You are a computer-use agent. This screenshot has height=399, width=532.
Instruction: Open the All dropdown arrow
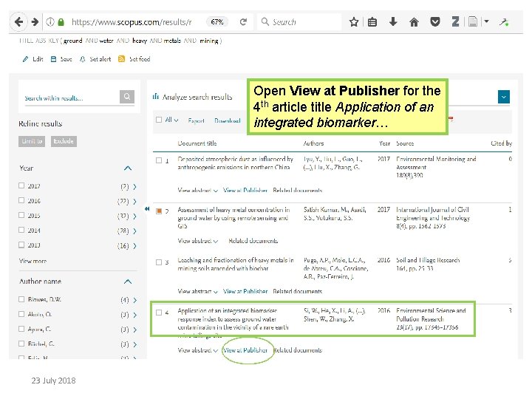point(176,120)
